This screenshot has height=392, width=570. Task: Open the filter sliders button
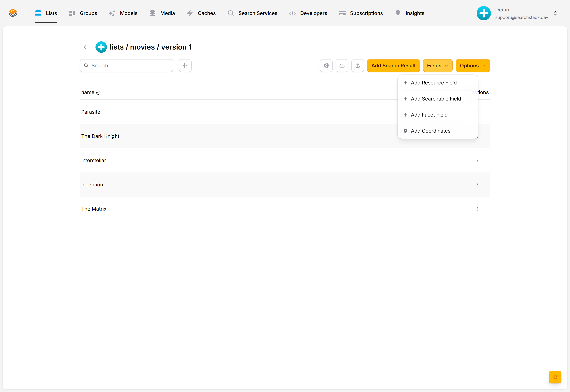click(185, 66)
